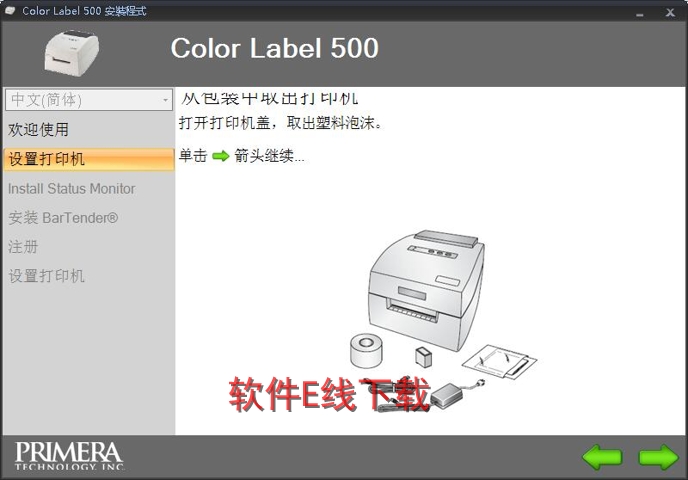Click the installer icon in the title bar
Image resolution: width=688 pixels, height=480 pixels.
click(10, 11)
